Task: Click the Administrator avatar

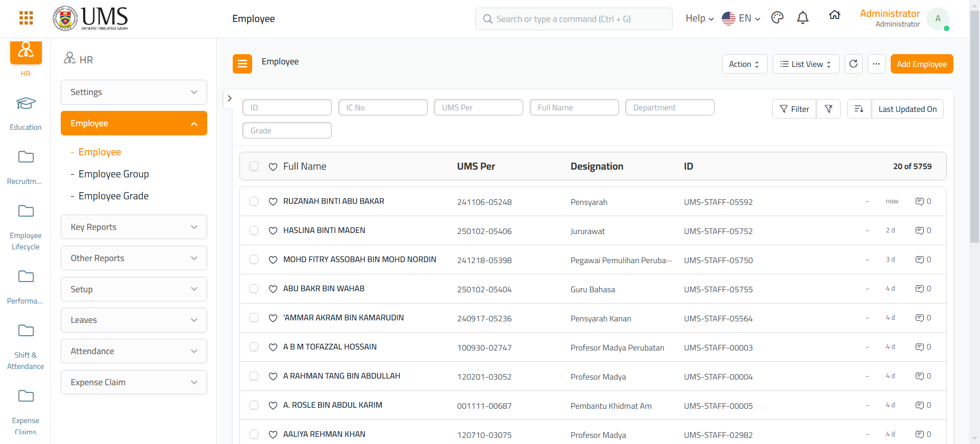Action: (938, 18)
